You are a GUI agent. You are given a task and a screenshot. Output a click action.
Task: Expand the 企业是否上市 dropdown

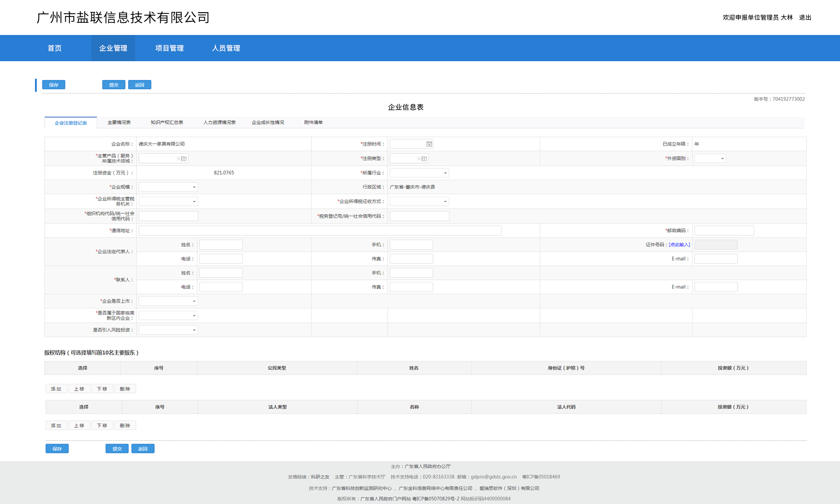pos(168,301)
